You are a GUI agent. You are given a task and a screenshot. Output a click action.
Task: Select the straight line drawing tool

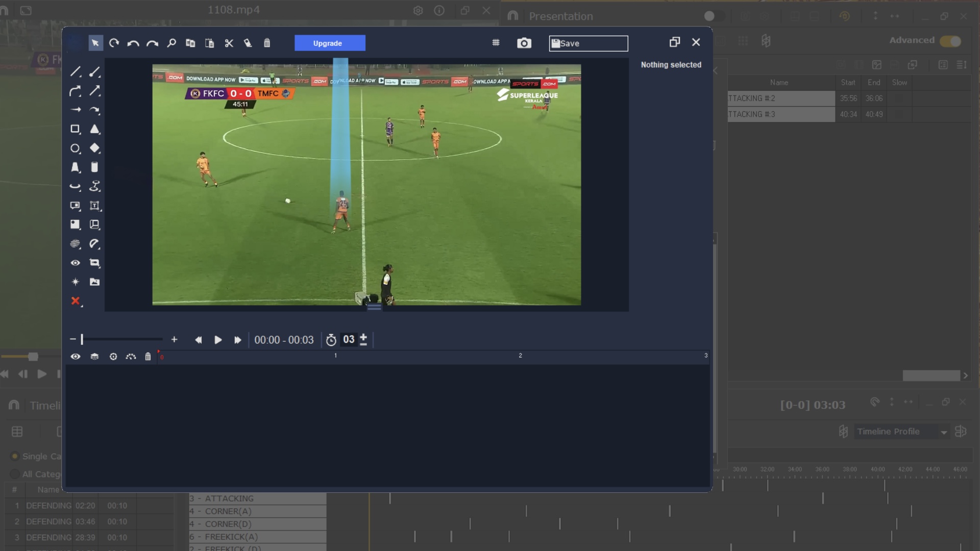[75, 72]
